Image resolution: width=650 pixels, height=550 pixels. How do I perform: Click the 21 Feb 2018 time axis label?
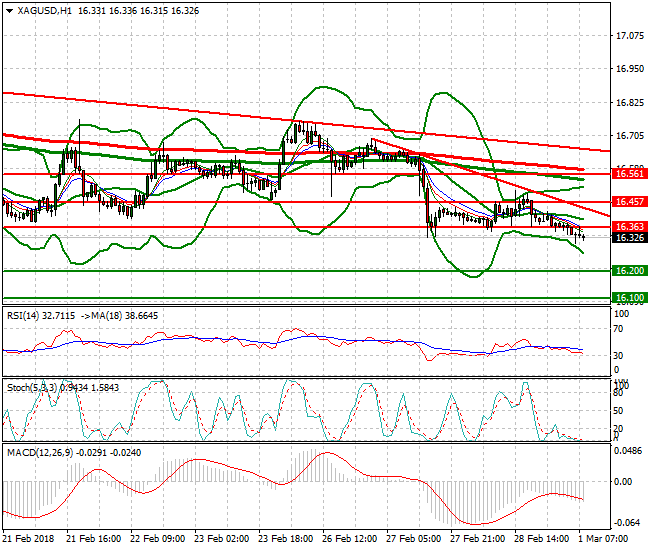pos(29,539)
